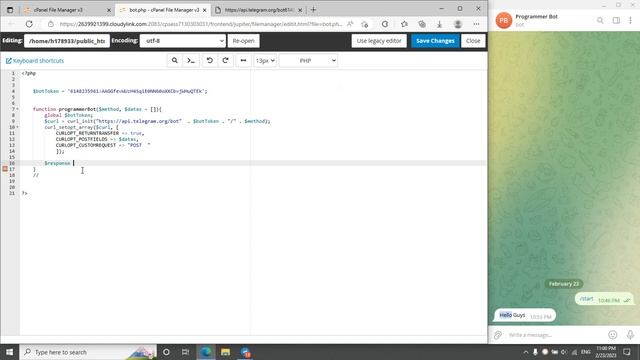640x360 pixels.
Task: Redo the last edit in editor
Action: tap(225, 60)
